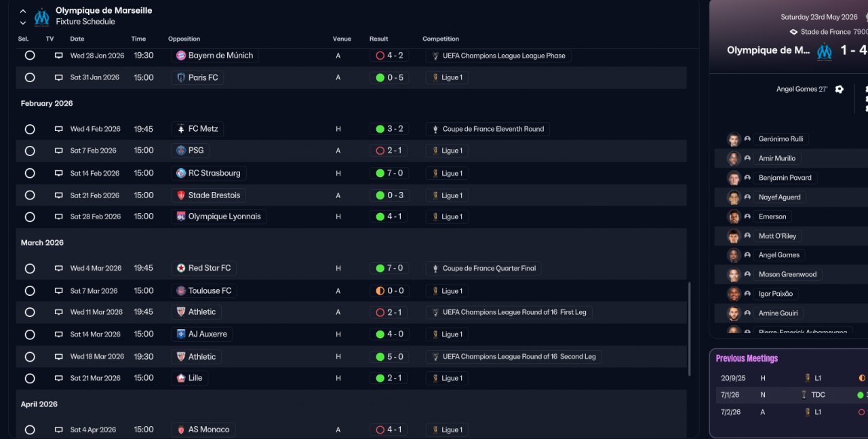Viewport: 868px width, 439px height.
Task: Click Mason Greenwood player portrait
Action: (733, 275)
